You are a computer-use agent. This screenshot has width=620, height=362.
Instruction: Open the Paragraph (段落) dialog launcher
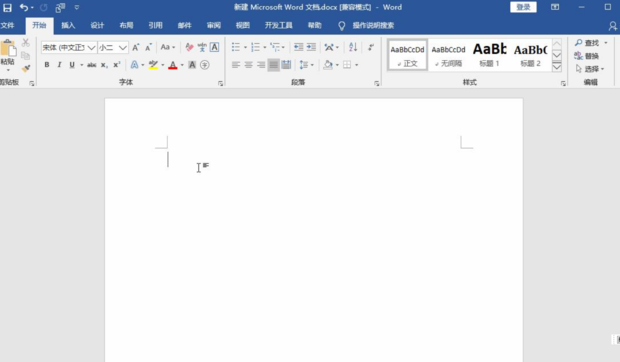pyautogui.click(x=376, y=83)
